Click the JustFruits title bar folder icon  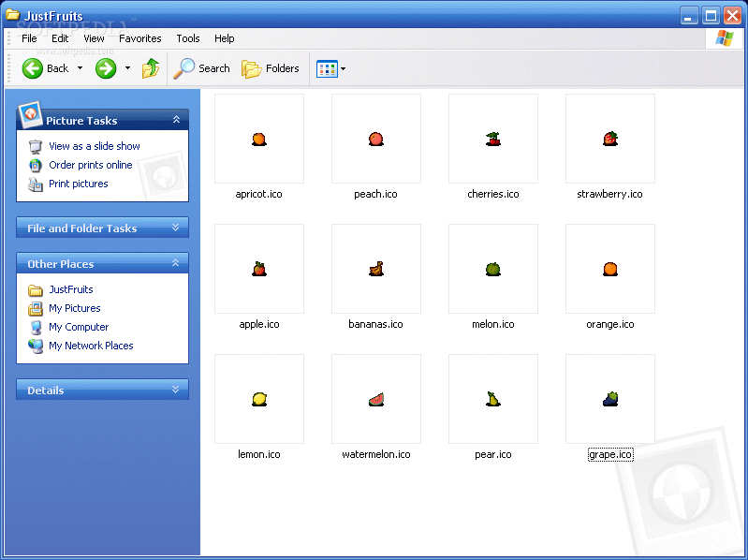pyautogui.click(x=12, y=15)
